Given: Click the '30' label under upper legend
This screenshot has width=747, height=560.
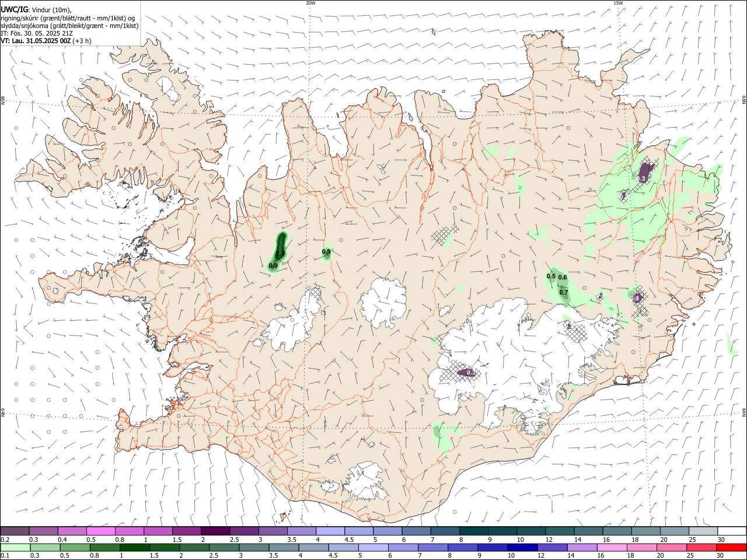Looking at the screenshot, I should pos(721,540).
